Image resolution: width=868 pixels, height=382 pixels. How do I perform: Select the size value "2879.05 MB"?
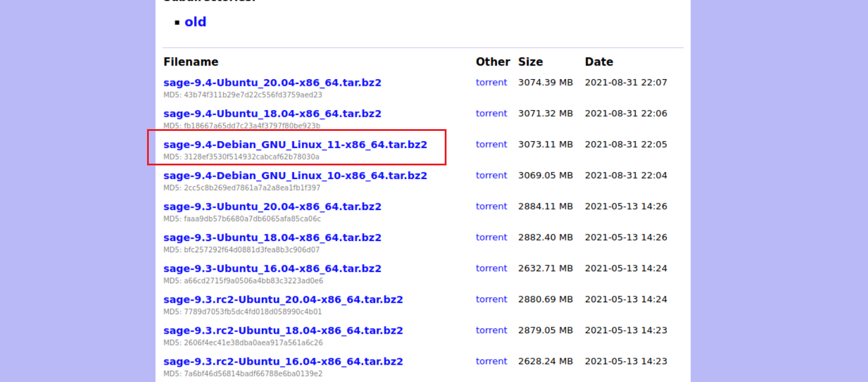(x=546, y=330)
